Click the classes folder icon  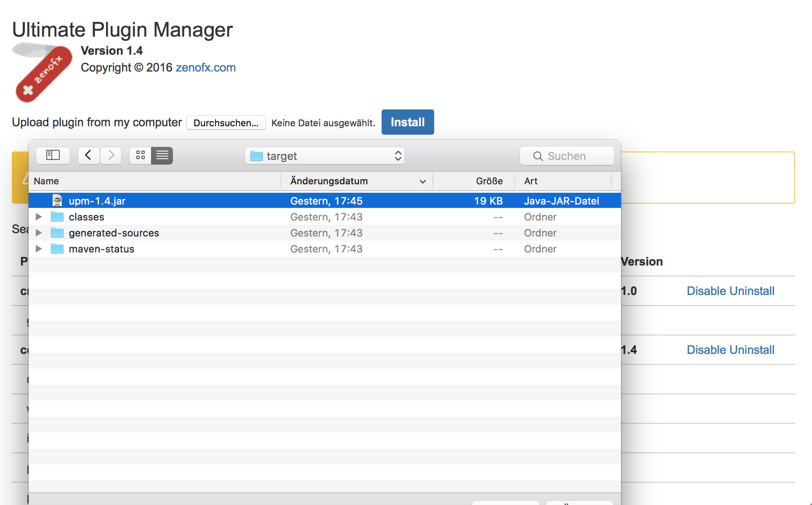[x=57, y=217]
